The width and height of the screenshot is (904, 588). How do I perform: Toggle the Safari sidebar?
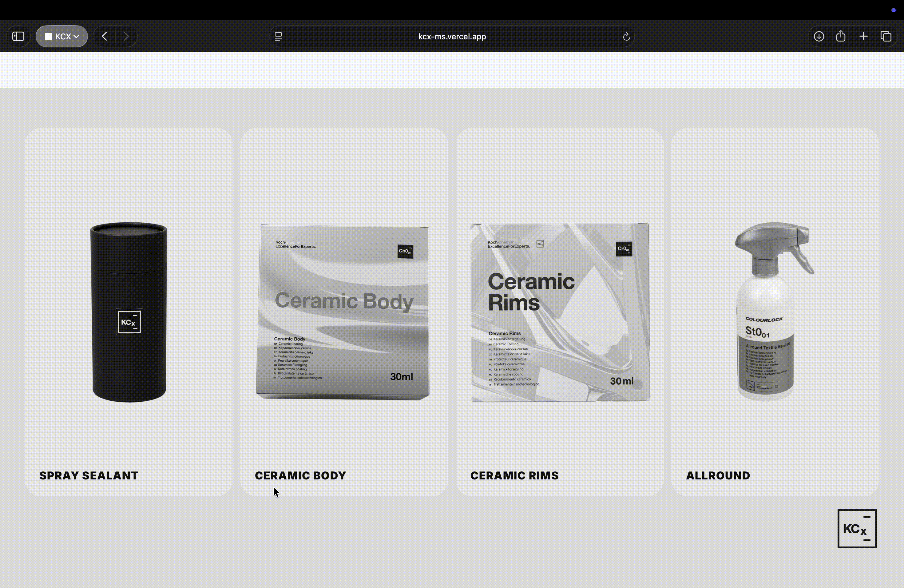18,37
